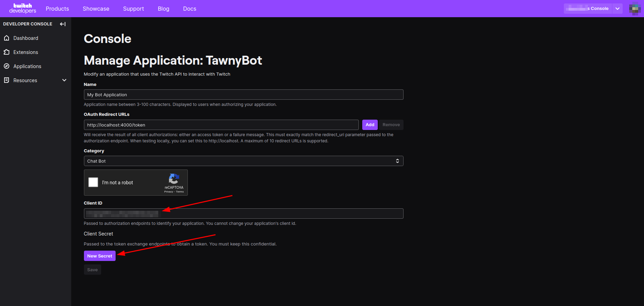This screenshot has width=644, height=306.
Task: Click the reCAPTCHA logo
Action: [x=174, y=179]
